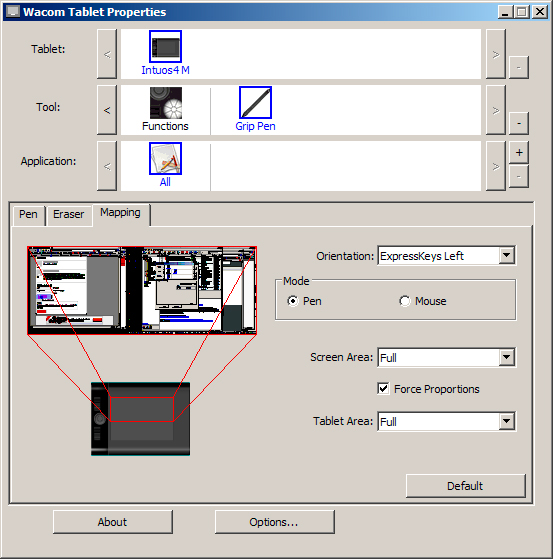Remove application with minus button
The image size is (553, 559).
518,176
